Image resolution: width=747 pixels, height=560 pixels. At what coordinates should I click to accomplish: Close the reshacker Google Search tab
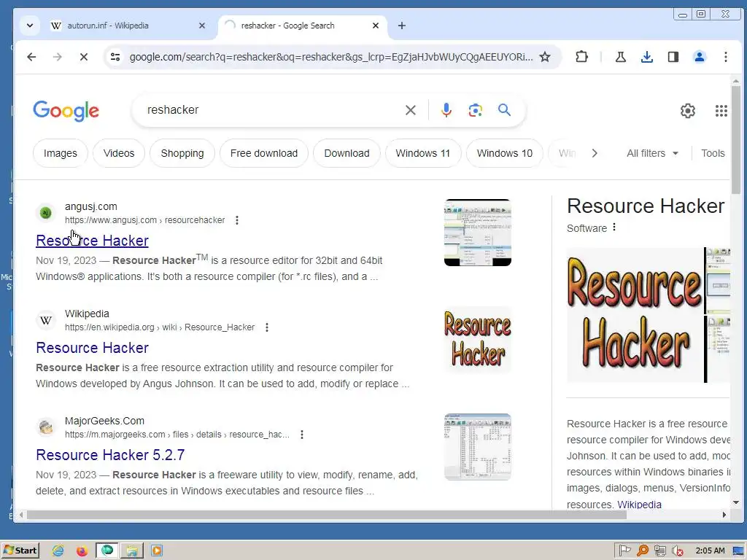click(376, 26)
